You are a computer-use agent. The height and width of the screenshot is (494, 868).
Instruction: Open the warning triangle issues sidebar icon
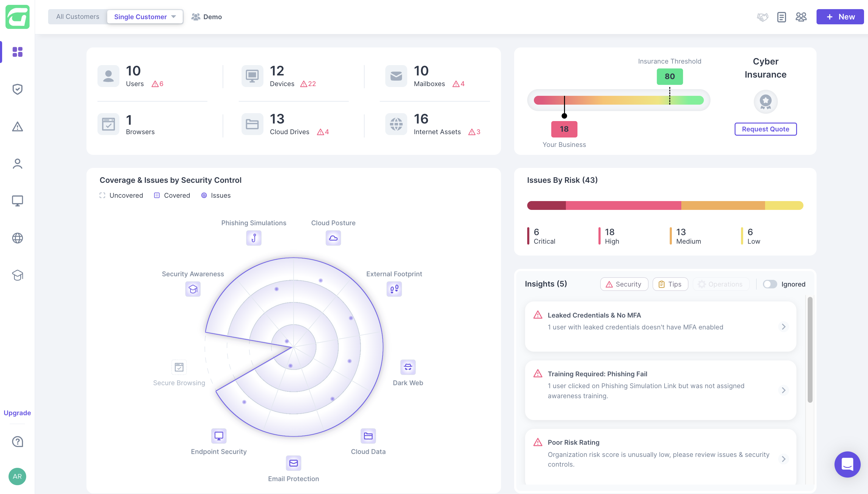point(17,127)
